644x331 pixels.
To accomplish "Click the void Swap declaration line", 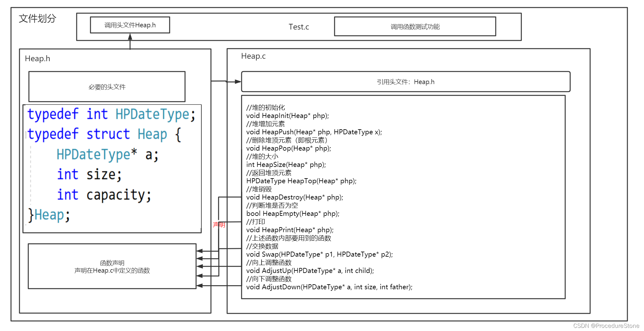I will click(319, 254).
